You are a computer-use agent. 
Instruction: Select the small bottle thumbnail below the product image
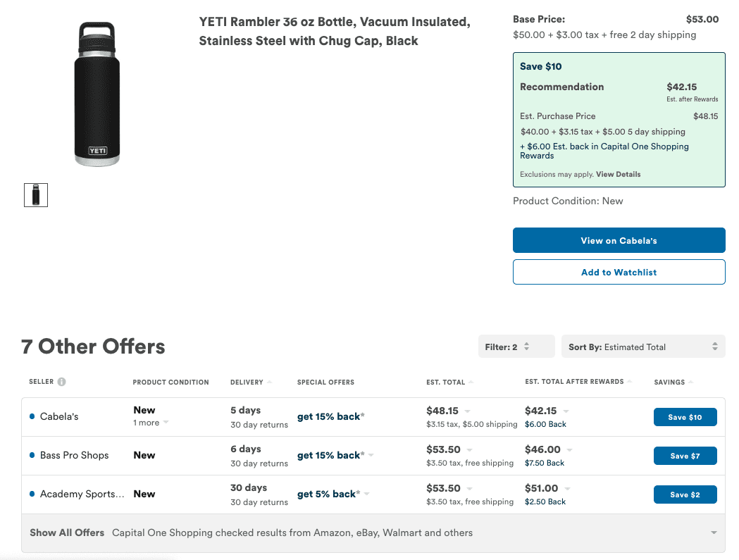click(x=35, y=195)
